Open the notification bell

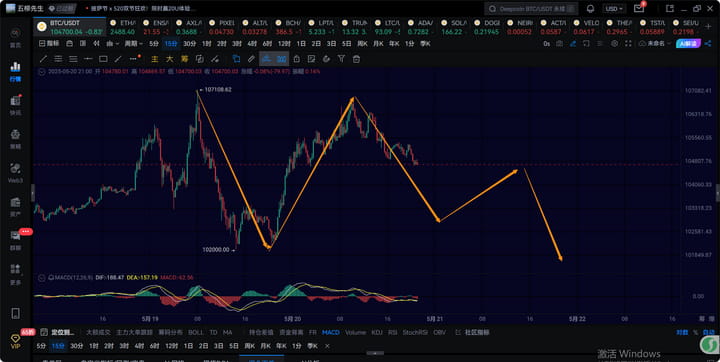coord(591,9)
